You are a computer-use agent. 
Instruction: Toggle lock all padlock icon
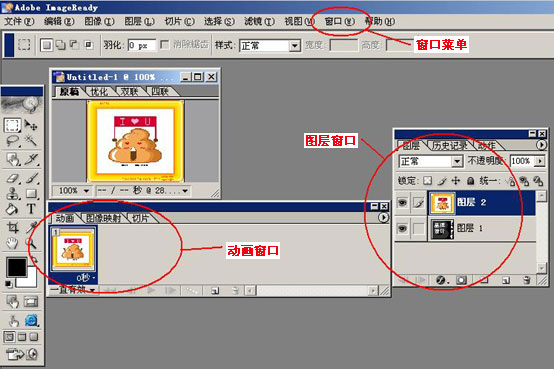(x=470, y=181)
